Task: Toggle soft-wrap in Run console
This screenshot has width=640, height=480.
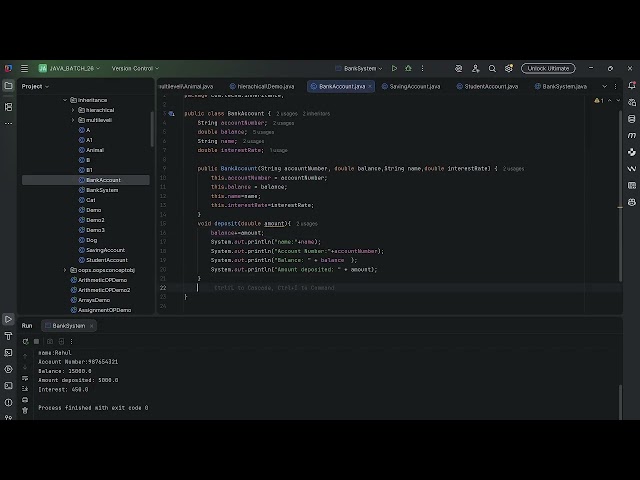Action: 25,378
